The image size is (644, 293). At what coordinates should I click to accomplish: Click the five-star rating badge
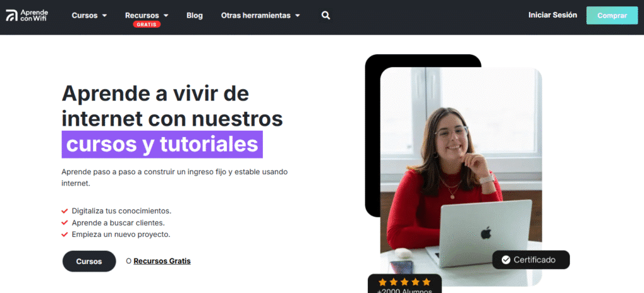404,283
